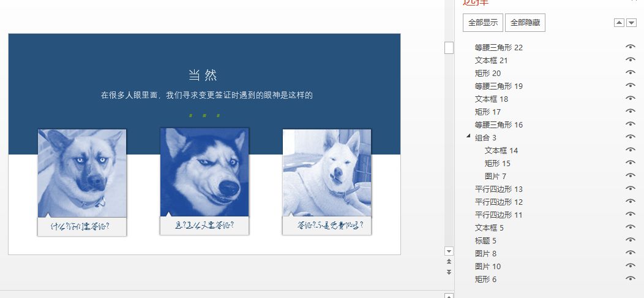Move selected object up with the up arrow
Image resolution: width=644 pixels, height=298 pixels.
pyautogui.click(x=619, y=23)
